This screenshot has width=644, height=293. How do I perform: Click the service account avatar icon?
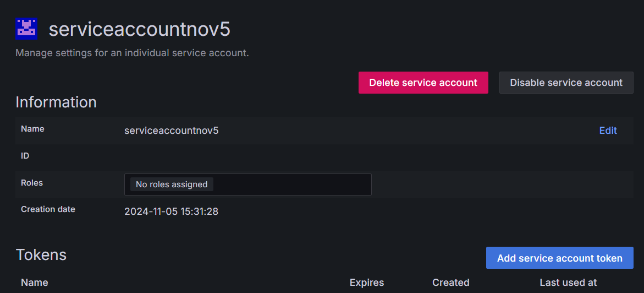click(x=26, y=29)
